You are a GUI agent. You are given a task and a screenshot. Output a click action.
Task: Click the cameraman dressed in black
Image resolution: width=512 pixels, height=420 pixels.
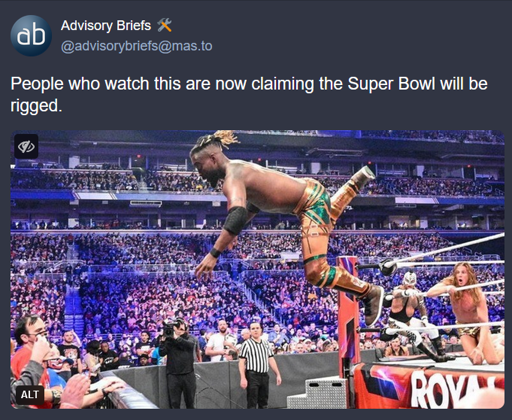(179, 362)
